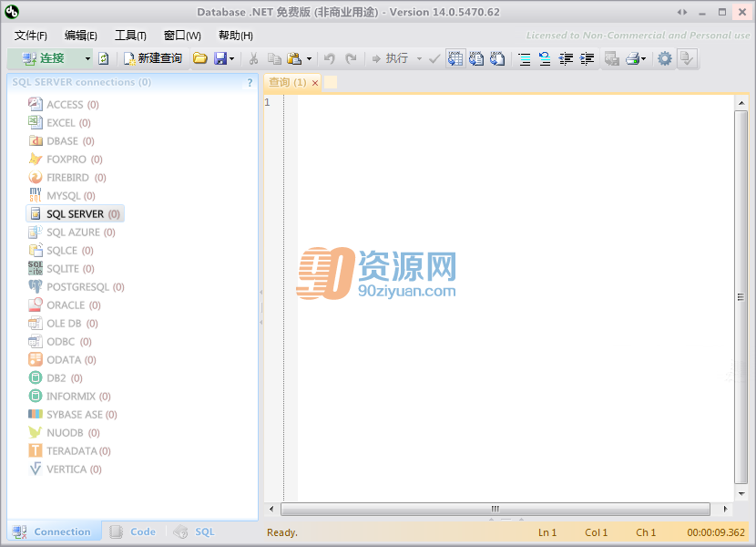
Task: Select ODBC (0) in the tree
Action: pyautogui.click(x=60, y=342)
